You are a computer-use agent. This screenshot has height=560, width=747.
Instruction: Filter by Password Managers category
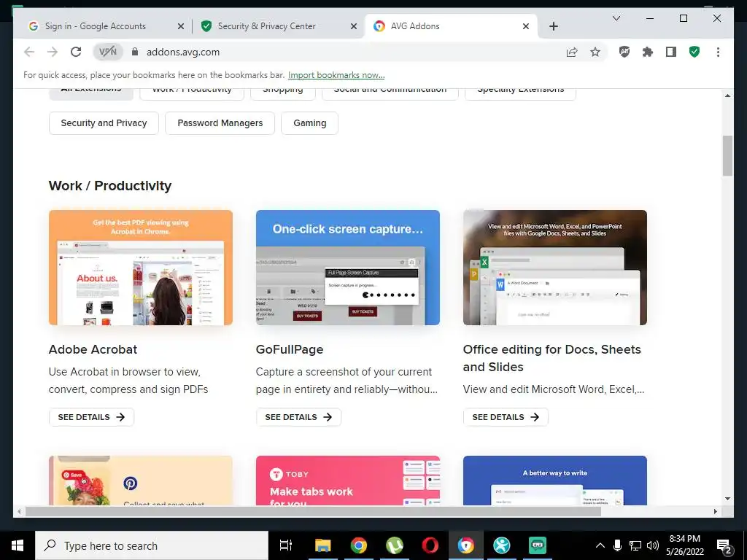click(220, 123)
